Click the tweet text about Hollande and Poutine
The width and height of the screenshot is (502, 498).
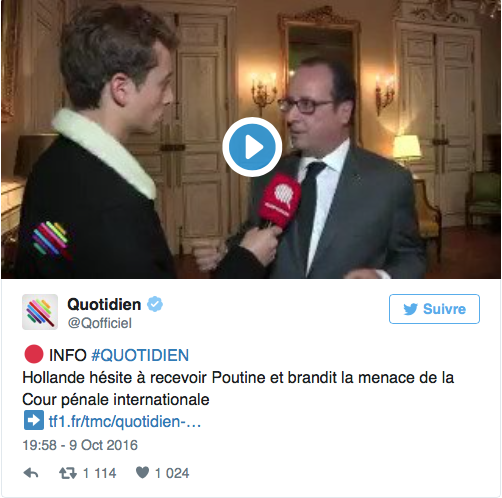point(238,388)
